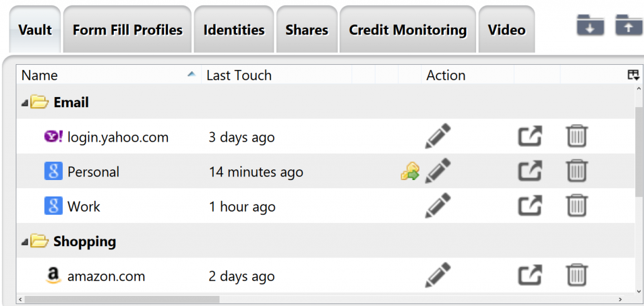Viewport: 644px width, 306px height.
Task: Share the Personal Google entry
Action: click(530, 171)
